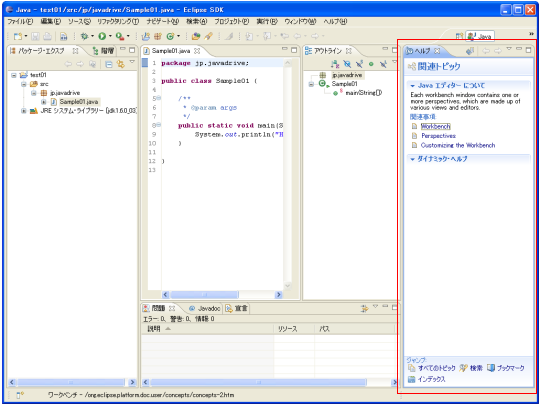The height and width of the screenshot is (405, 540).
Task: Expand the JRE システム・ライブラリー node
Action: (23, 111)
